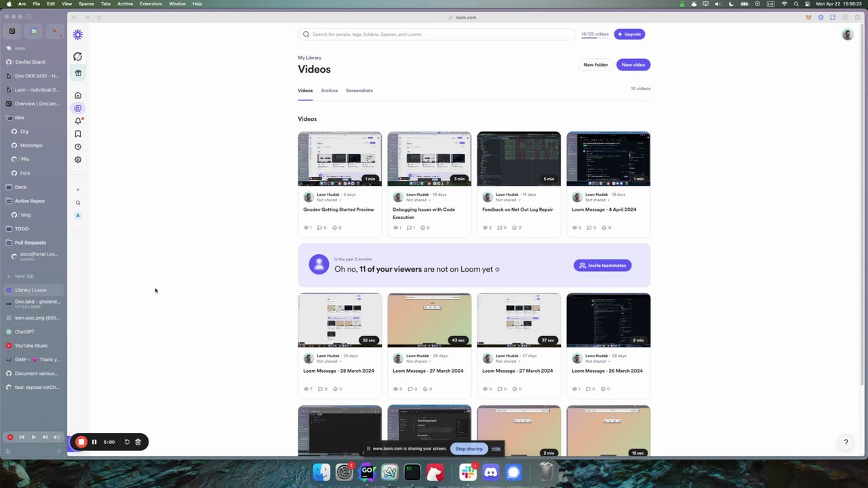Hide the screen sharing notice
This screenshot has width=868, height=488.
pos(496,449)
